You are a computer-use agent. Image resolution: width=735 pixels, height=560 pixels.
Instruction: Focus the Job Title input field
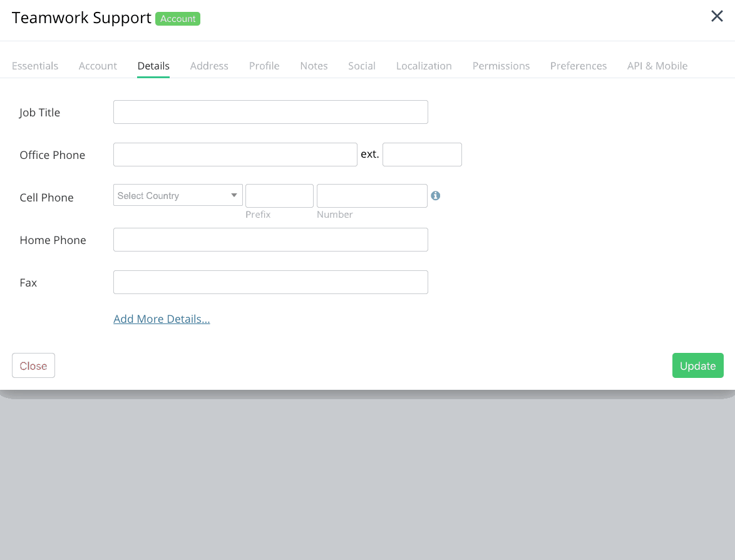click(270, 112)
